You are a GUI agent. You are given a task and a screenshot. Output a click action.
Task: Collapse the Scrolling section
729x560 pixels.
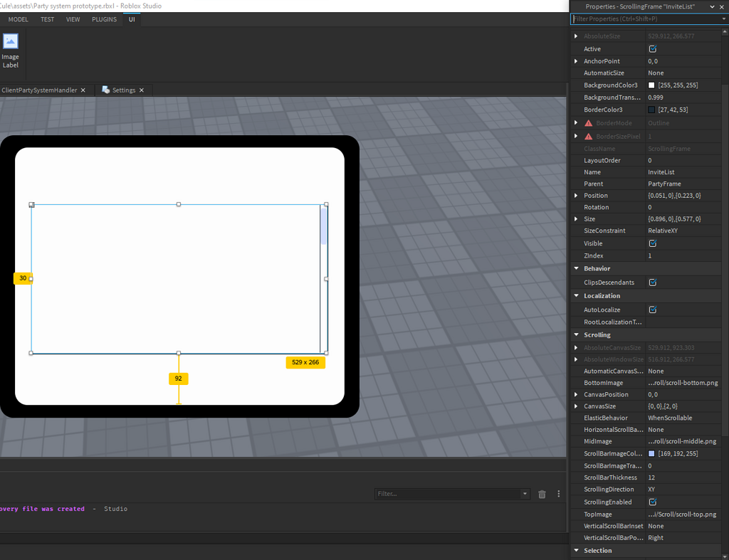click(576, 334)
